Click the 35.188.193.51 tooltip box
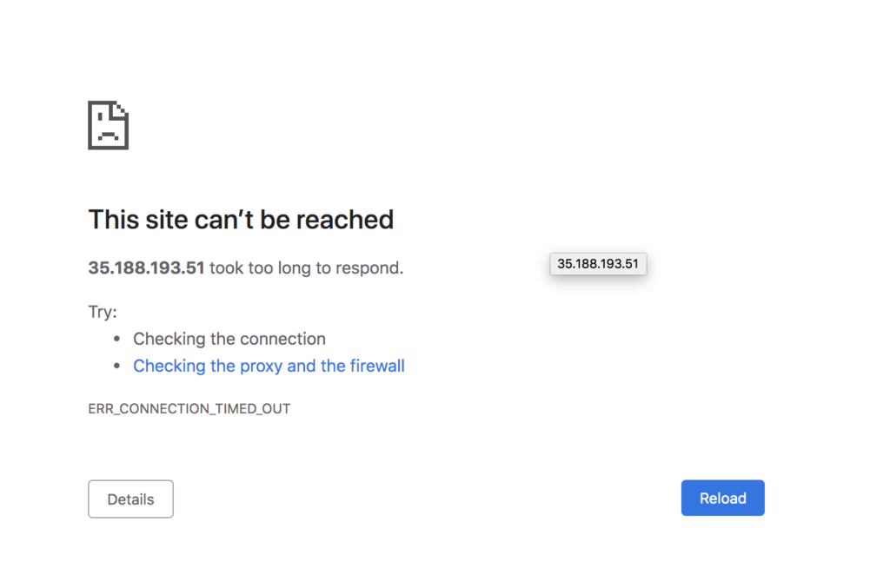The width and height of the screenshot is (890, 588). (x=598, y=264)
